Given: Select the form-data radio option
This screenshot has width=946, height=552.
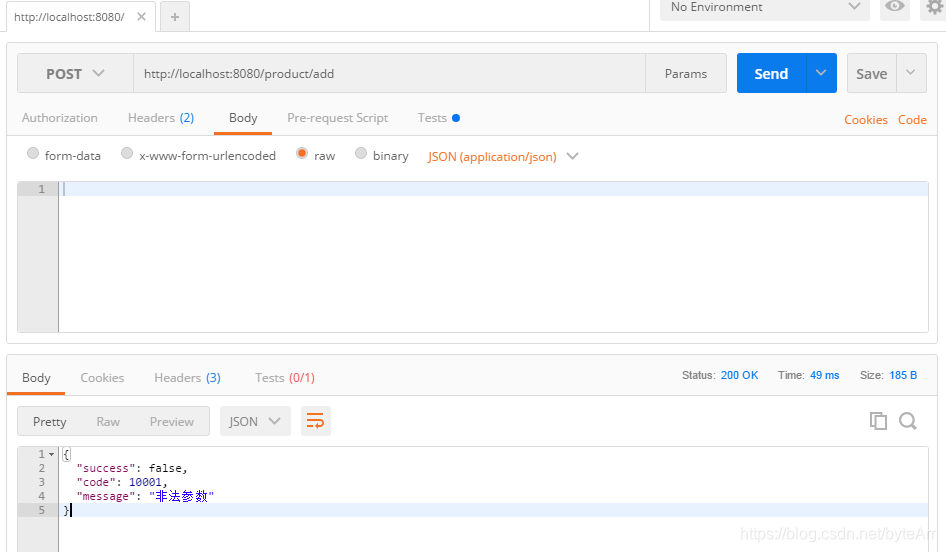Looking at the screenshot, I should (33, 153).
